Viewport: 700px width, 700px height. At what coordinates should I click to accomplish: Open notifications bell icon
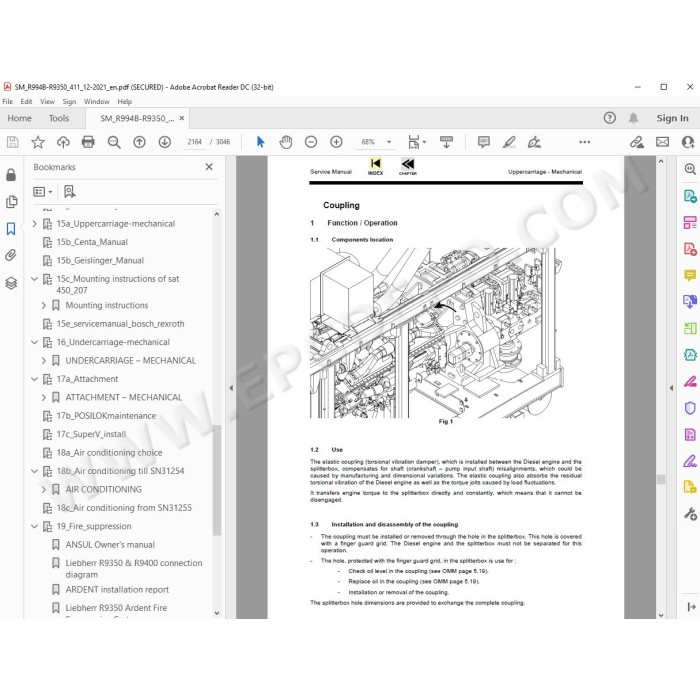tap(633, 118)
